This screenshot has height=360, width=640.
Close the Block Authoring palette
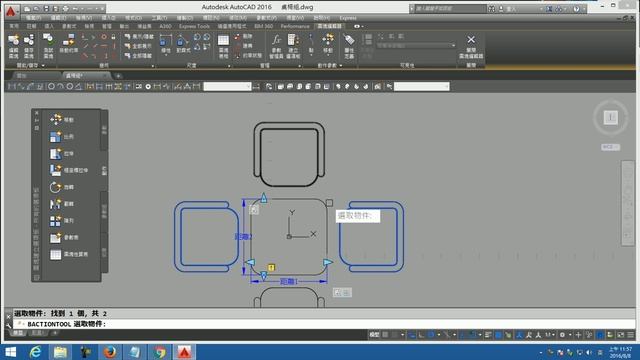pos(36,113)
